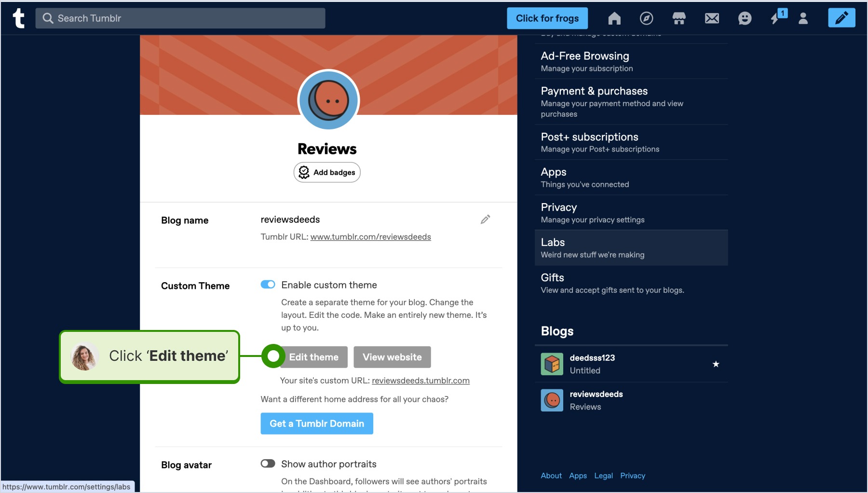Open the Explore compass icon

coord(646,18)
